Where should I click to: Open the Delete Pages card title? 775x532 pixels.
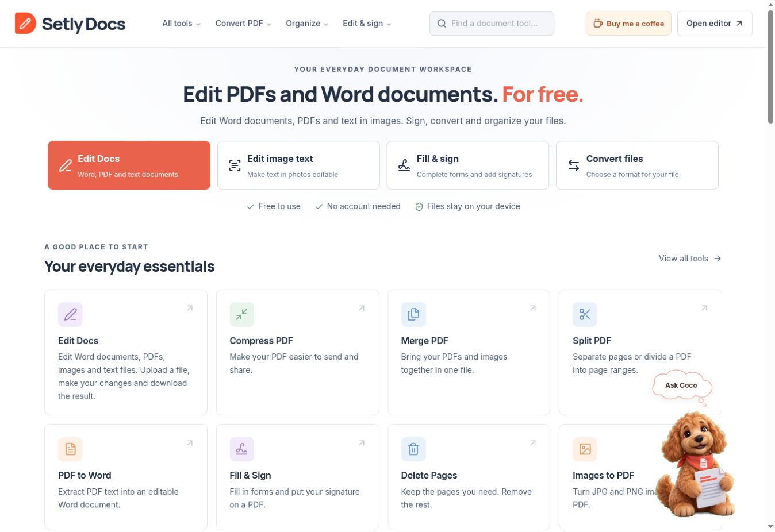coord(429,476)
